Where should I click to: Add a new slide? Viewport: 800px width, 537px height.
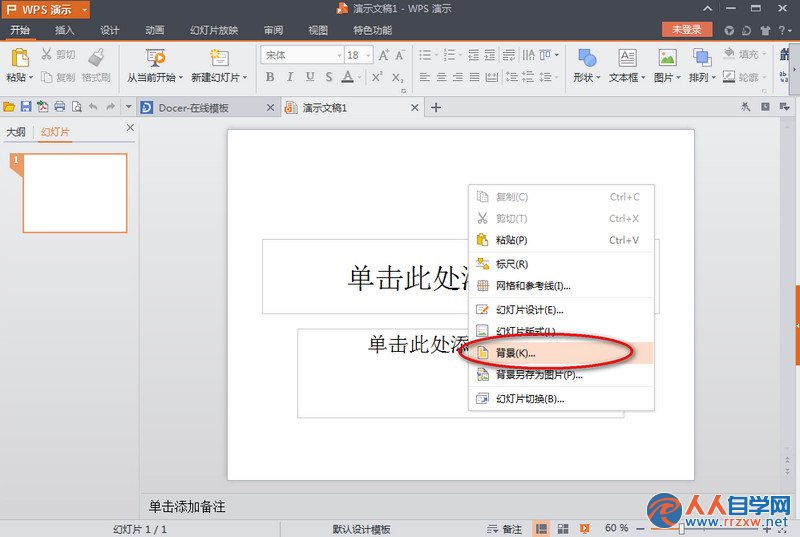click(219, 58)
